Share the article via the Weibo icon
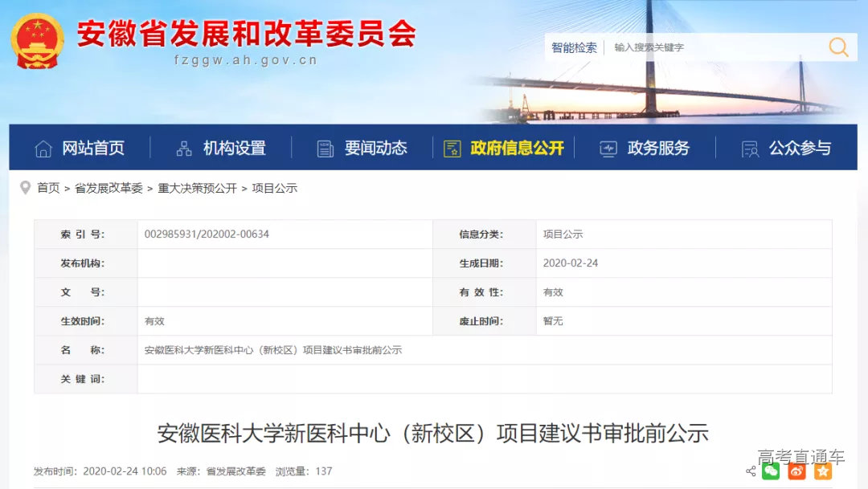Screen dimensions: 868x489 click(x=797, y=471)
